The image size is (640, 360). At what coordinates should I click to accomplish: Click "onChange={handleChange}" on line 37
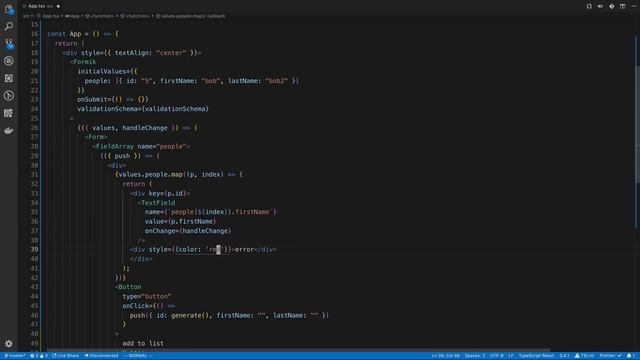[188, 231]
